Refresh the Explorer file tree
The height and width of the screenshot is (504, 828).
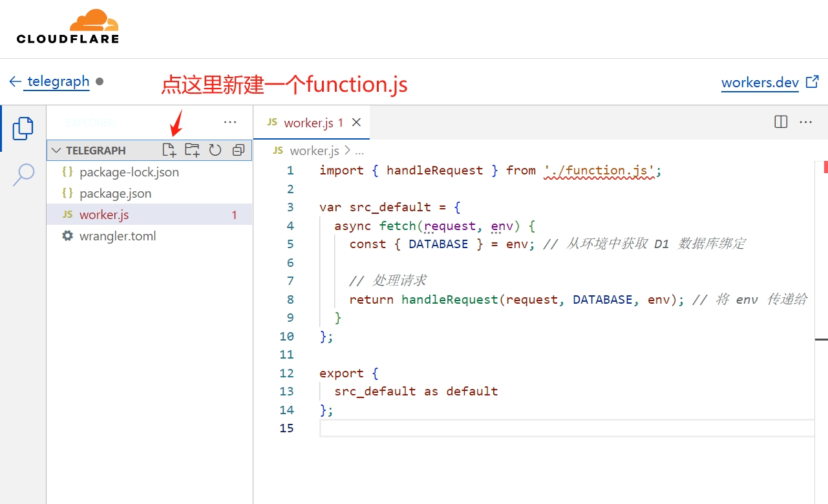click(215, 150)
